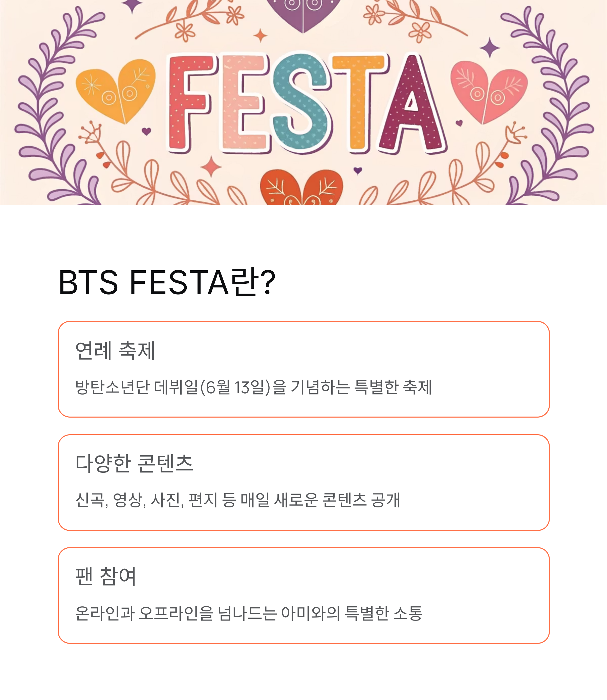Image resolution: width=607 pixels, height=700 pixels.
Task: Click the purple four-point star near the right laurel
Action: click(490, 48)
